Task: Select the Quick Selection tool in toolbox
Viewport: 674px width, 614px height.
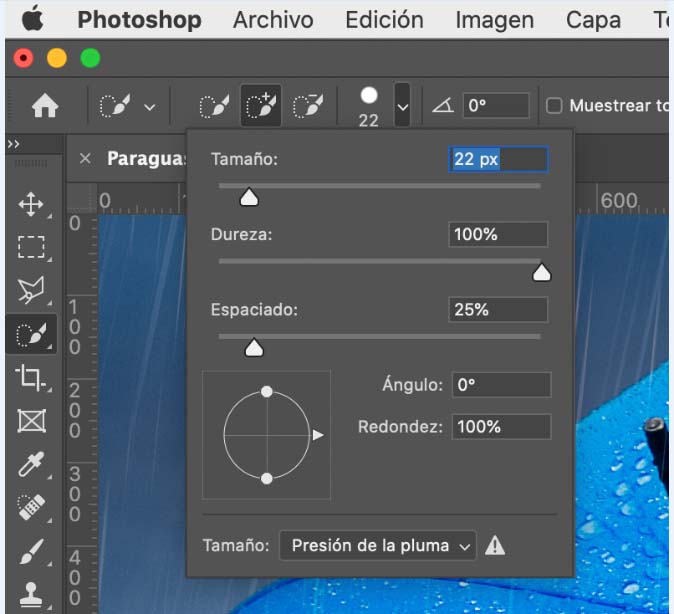Action: pyautogui.click(x=31, y=335)
